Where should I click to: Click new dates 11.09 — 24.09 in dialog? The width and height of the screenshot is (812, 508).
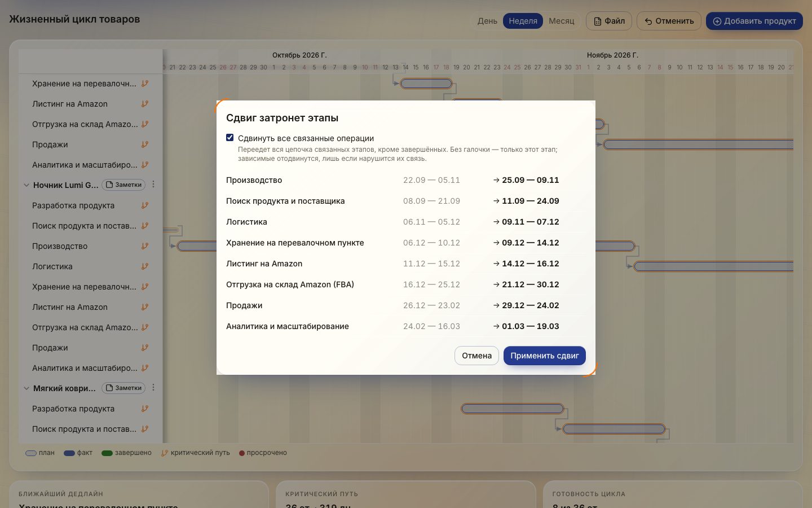pos(531,201)
